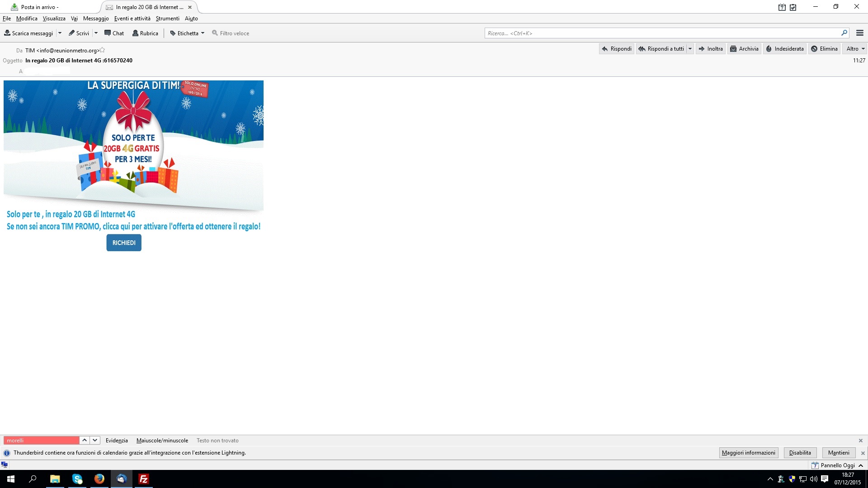Mark message as Indesiderata

pyautogui.click(x=785, y=49)
